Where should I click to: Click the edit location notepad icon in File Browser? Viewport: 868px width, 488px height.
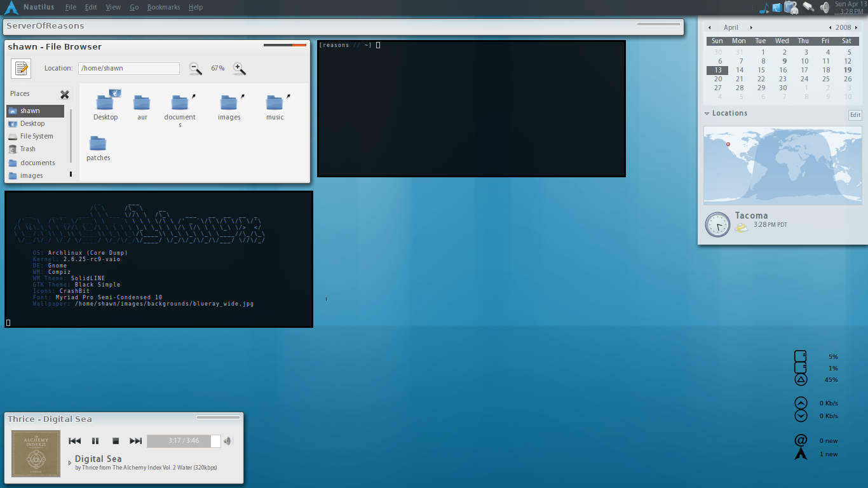click(x=21, y=68)
